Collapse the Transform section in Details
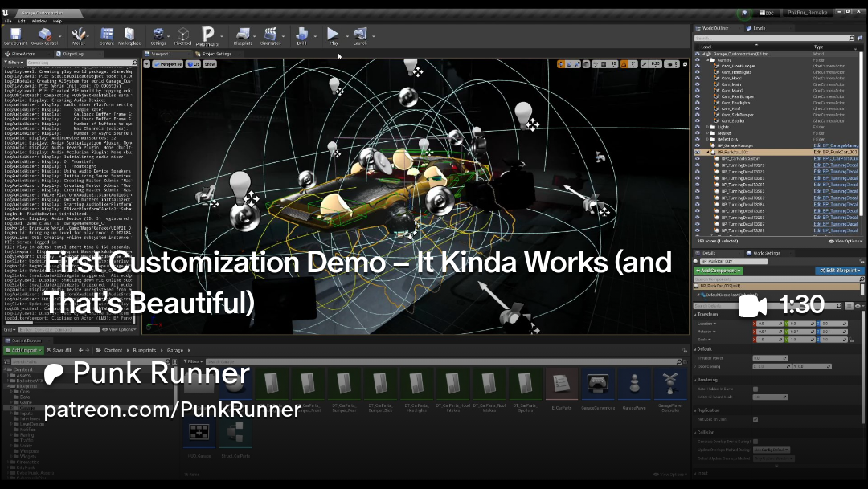The image size is (868, 489). pyautogui.click(x=696, y=314)
